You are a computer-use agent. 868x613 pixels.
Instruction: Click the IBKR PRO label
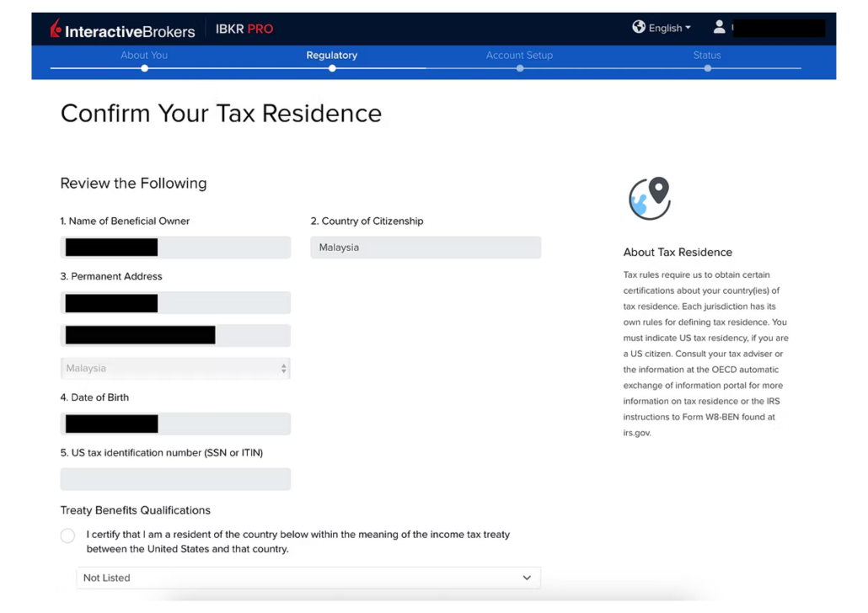coord(244,29)
